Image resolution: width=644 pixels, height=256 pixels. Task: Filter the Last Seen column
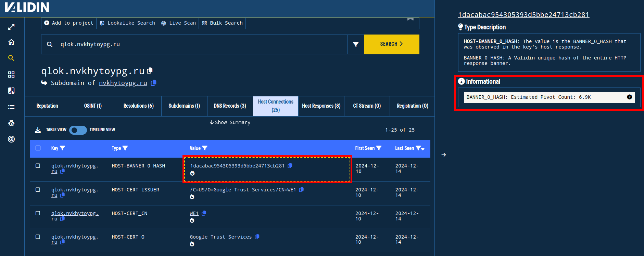418,148
